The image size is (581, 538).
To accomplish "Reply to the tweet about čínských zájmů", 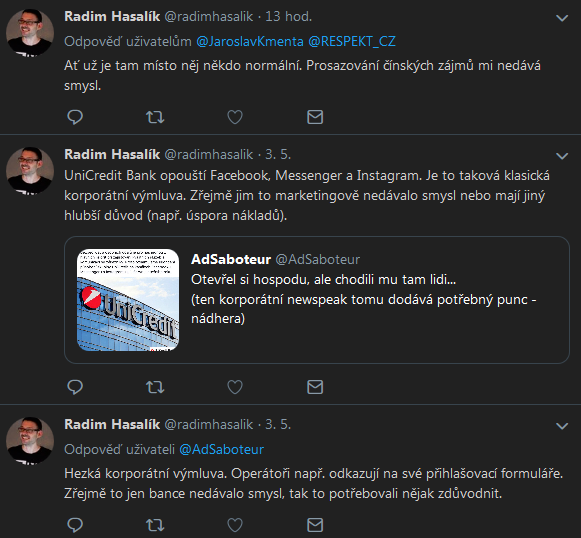I will [x=75, y=117].
